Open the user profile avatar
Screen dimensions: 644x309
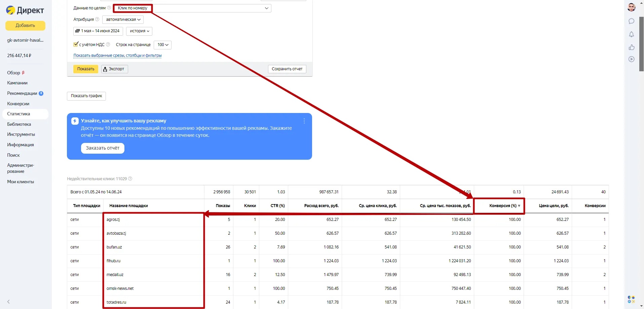631,7
